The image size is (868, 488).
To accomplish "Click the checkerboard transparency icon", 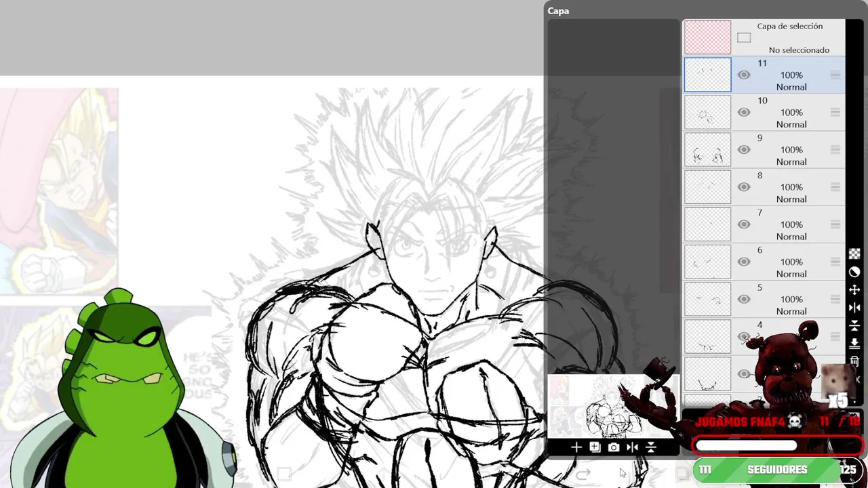I will 854,253.
